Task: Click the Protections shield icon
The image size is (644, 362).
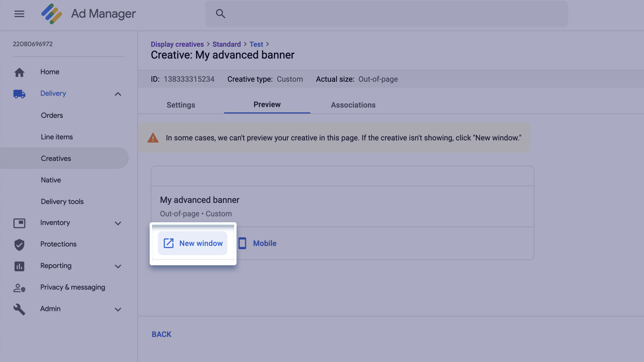Action: (19, 244)
